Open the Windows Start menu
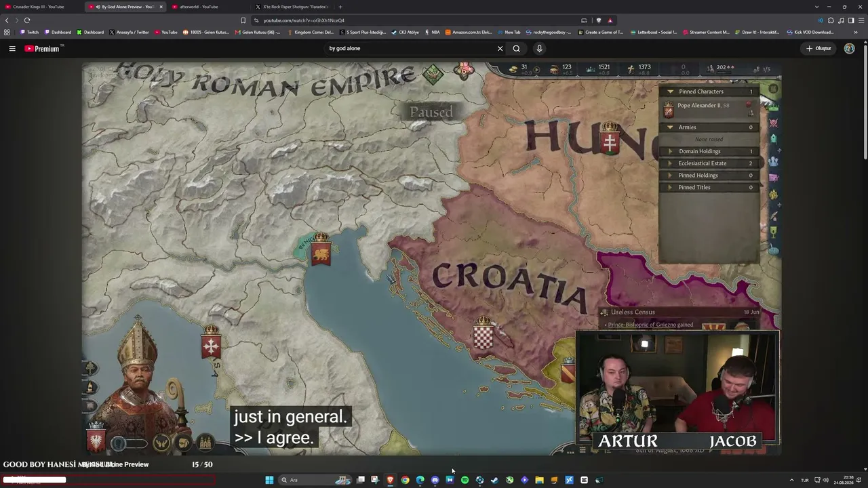Screen dimensions: 868x488 [269, 480]
